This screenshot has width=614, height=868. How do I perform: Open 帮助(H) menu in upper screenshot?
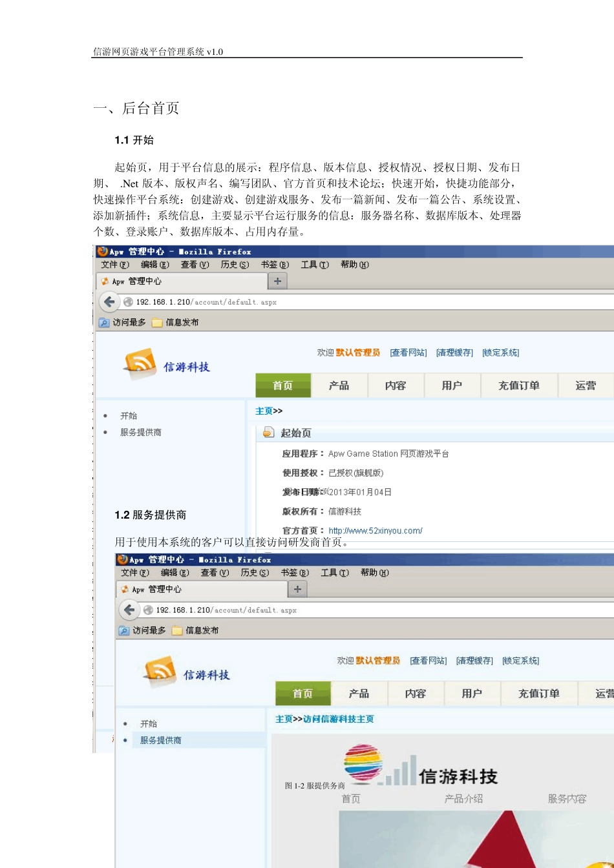[355, 265]
